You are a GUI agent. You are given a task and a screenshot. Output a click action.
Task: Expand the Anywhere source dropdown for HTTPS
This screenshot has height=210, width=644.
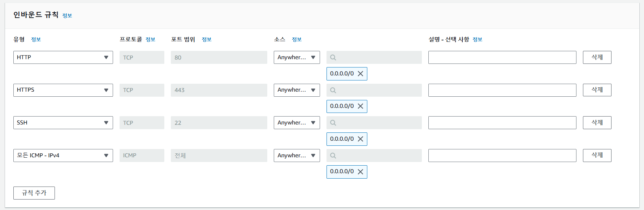pos(297,90)
